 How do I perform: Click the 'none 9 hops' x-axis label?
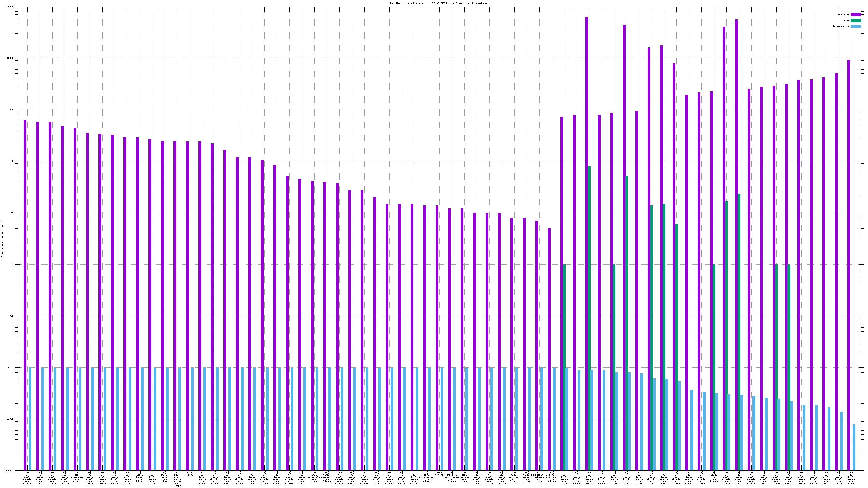[x=439, y=474]
